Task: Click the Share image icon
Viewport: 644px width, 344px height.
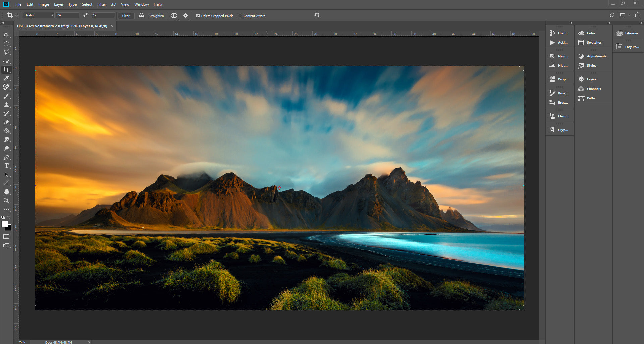Action: coord(638,15)
